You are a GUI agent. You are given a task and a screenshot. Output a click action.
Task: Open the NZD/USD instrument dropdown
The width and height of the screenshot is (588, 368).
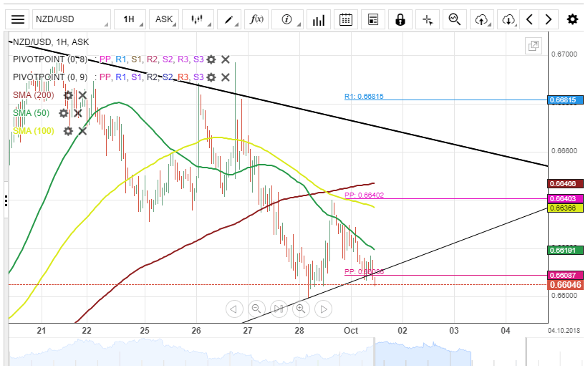coord(71,19)
